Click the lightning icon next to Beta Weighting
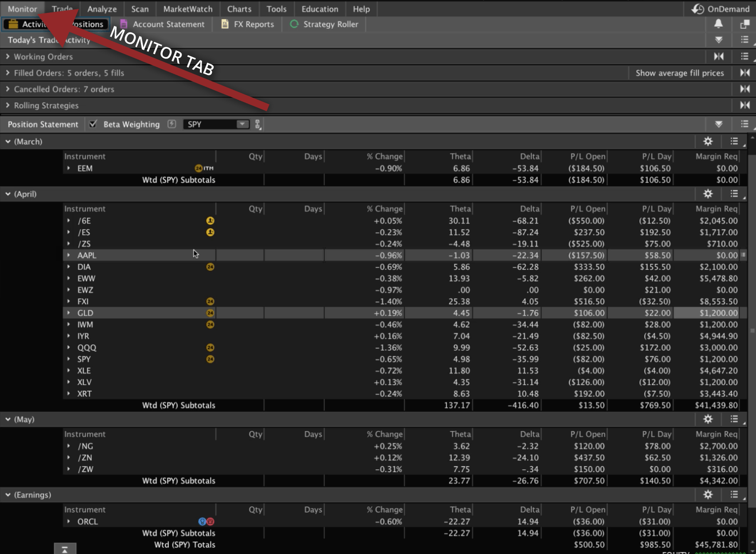 click(172, 124)
